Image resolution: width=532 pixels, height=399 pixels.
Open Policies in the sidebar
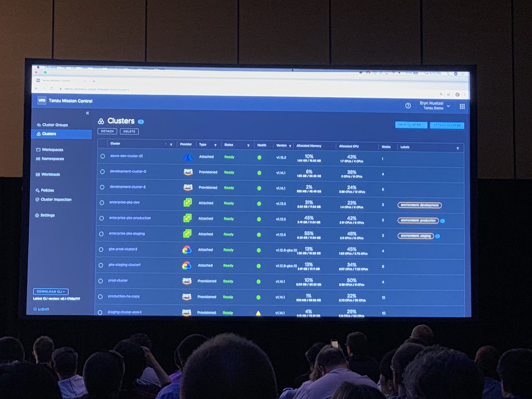(44, 190)
